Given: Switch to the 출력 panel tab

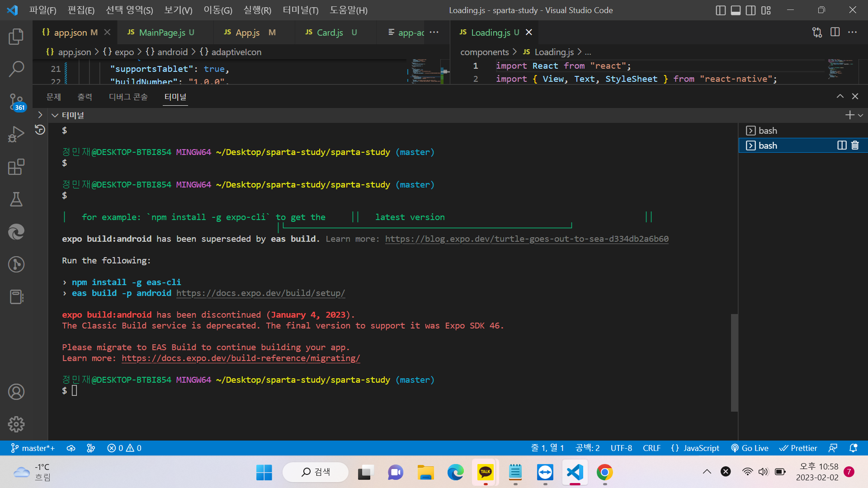Looking at the screenshot, I should [x=85, y=97].
